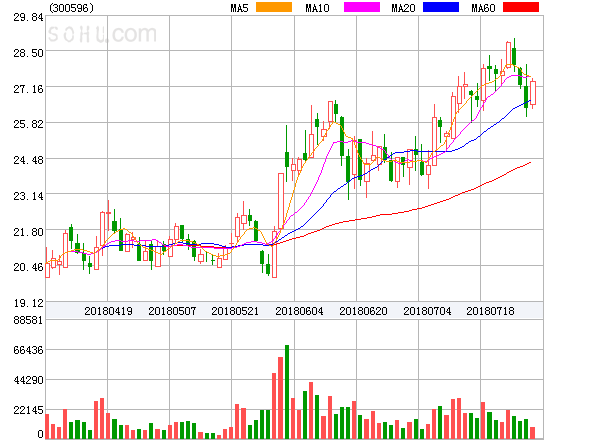Click the 20180521 date label
This screenshot has height=440, width=600.
235,311
